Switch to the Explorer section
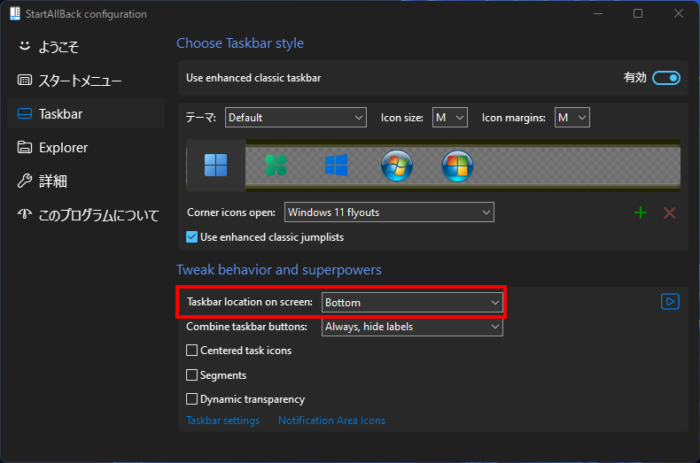This screenshot has height=463, width=700. (x=63, y=147)
